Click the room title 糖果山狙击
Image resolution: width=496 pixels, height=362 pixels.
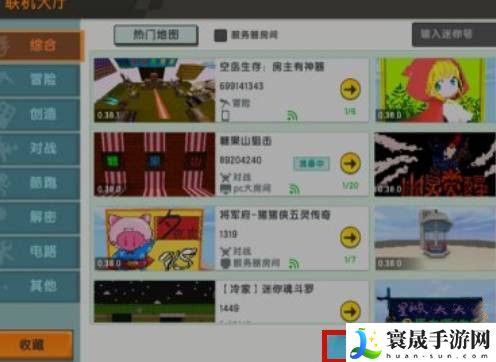246,141
